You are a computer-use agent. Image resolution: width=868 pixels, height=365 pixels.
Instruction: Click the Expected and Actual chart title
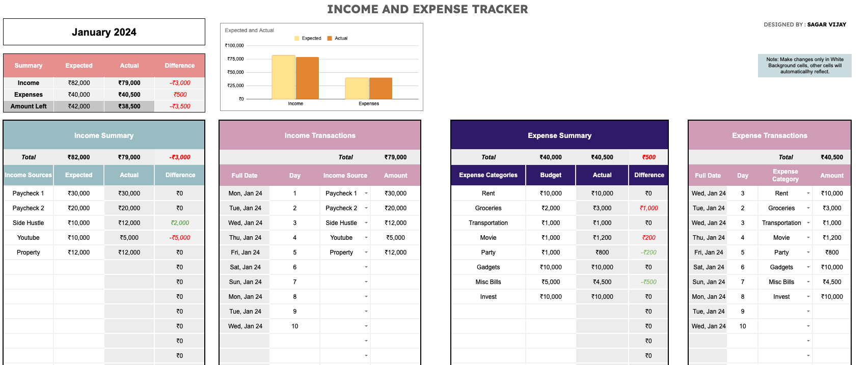(x=250, y=31)
